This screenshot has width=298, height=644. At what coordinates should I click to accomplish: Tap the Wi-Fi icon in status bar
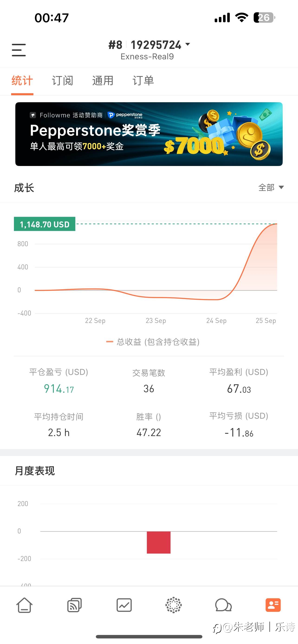point(241,18)
